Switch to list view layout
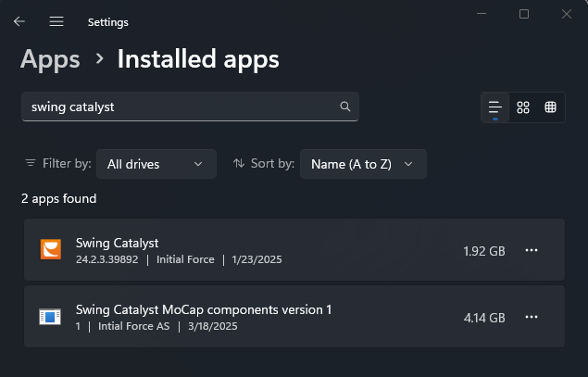This screenshot has height=377, width=588. coord(495,107)
